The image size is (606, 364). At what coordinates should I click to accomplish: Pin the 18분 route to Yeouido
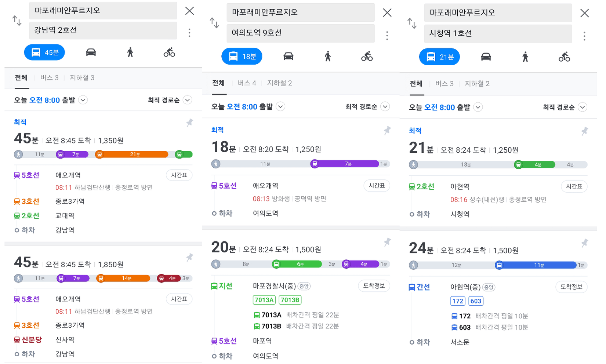coord(387,131)
